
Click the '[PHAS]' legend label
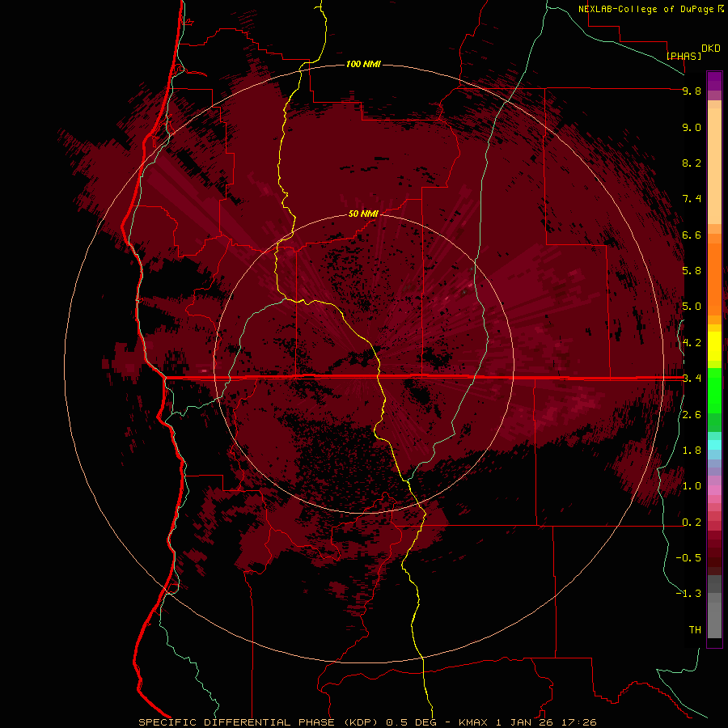(x=684, y=56)
